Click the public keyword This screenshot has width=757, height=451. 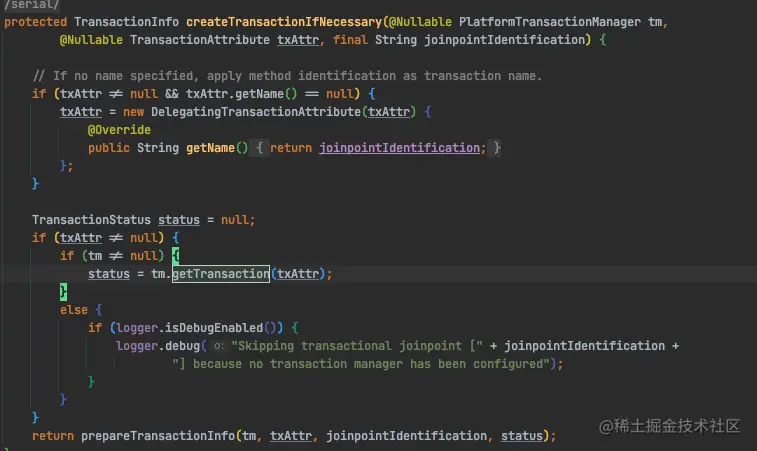(x=109, y=148)
